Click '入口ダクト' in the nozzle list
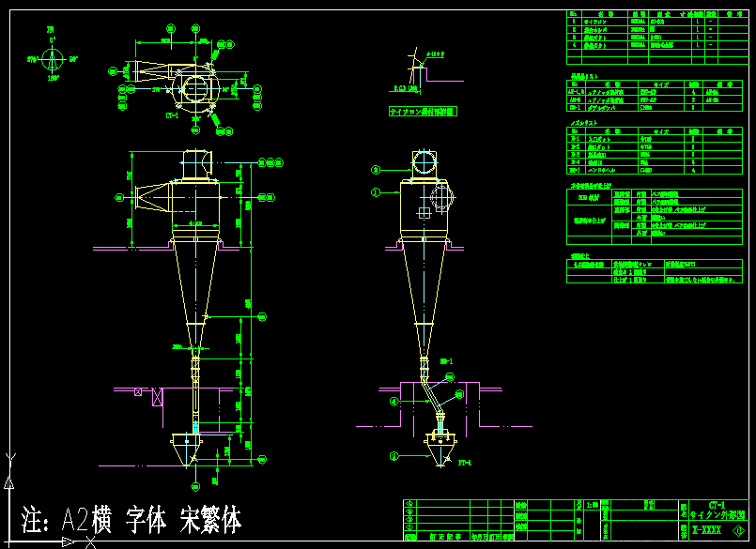 (x=599, y=139)
